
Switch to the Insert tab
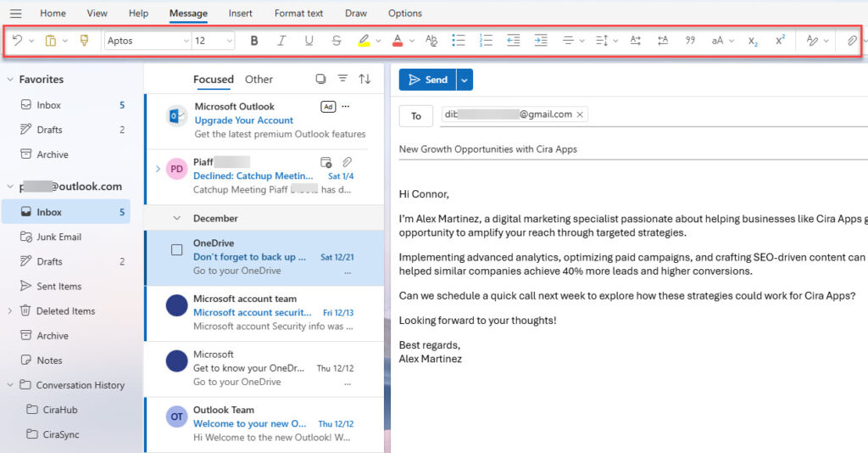[x=240, y=14]
